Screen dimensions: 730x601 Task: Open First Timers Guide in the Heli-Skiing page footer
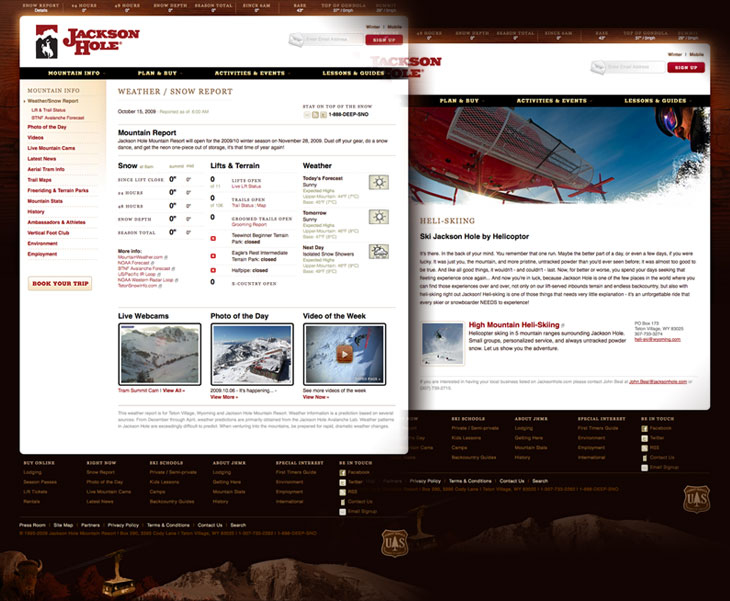point(598,428)
